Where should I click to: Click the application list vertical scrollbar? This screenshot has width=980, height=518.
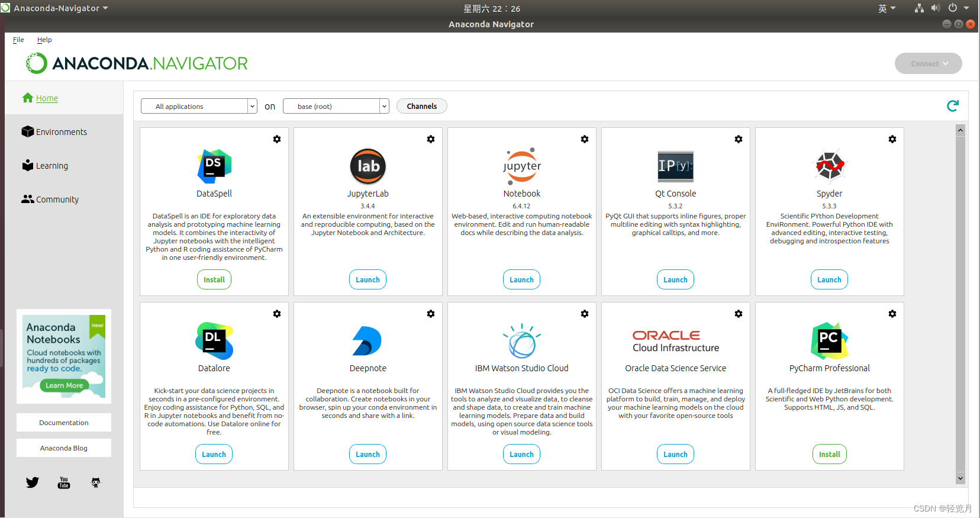[x=960, y=304]
